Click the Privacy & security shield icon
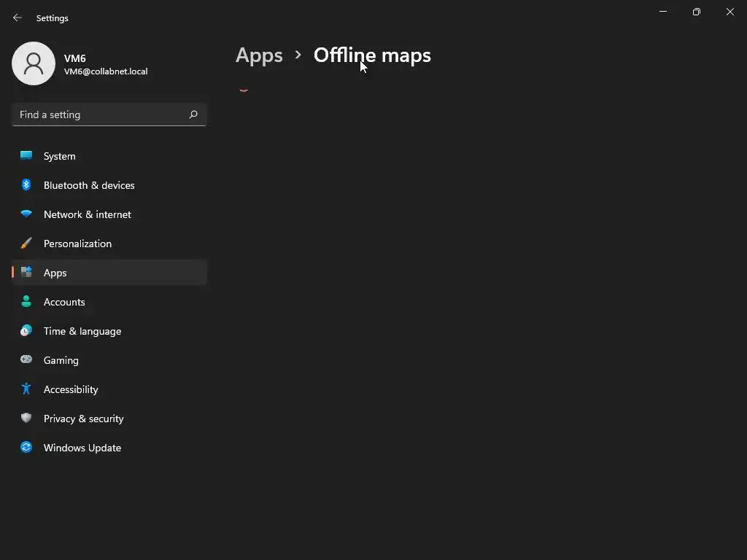The height and width of the screenshot is (560, 747). tap(26, 419)
